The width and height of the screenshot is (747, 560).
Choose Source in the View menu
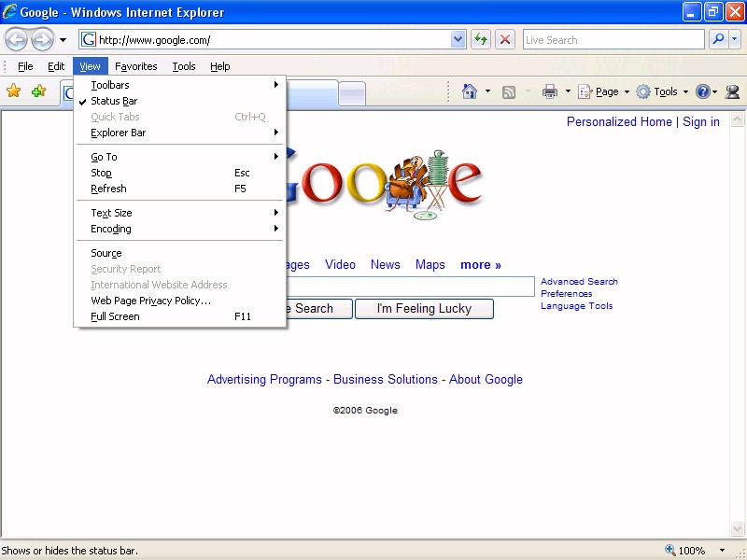pyautogui.click(x=106, y=253)
